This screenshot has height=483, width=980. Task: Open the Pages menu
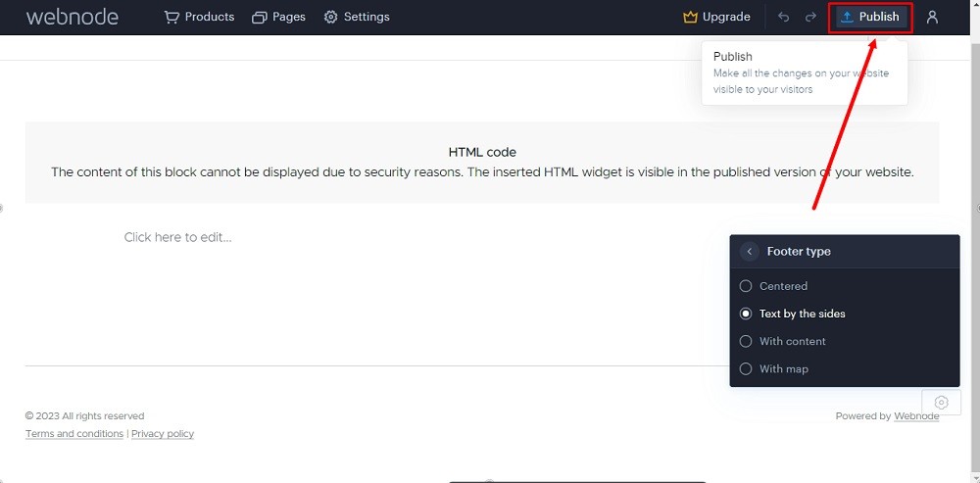(x=278, y=17)
